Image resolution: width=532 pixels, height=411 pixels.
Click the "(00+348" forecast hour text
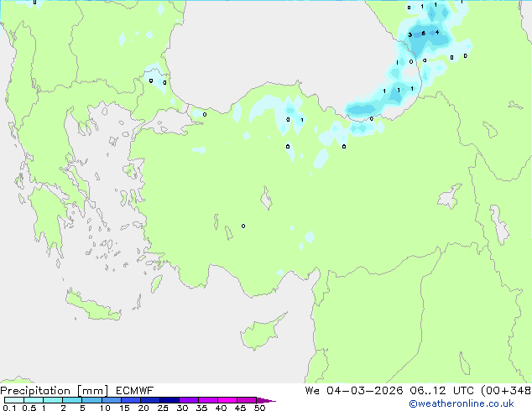(506, 391)
